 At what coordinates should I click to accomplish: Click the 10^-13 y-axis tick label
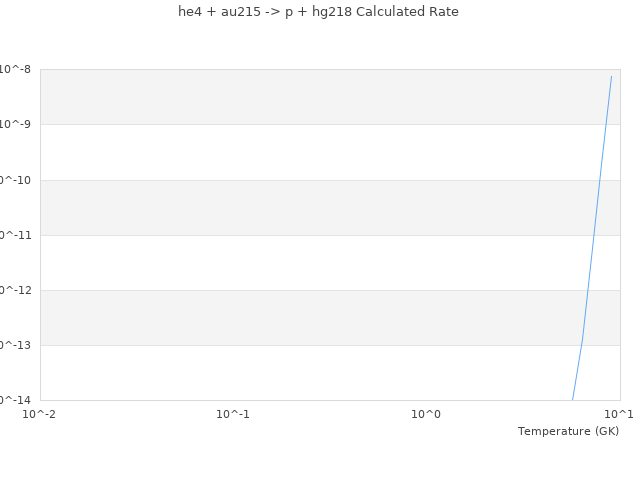pyautogui.click(x=14, y=345)
